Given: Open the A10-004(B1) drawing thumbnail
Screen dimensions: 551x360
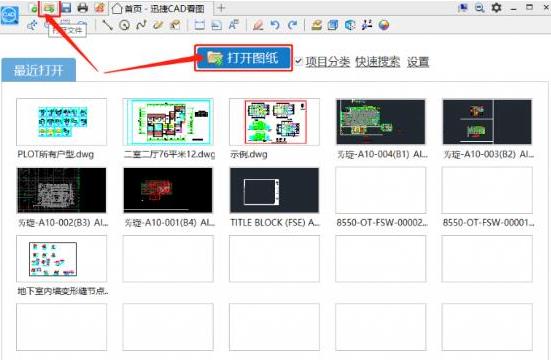Looking at the screenshot, I should (x=381, y=122).
